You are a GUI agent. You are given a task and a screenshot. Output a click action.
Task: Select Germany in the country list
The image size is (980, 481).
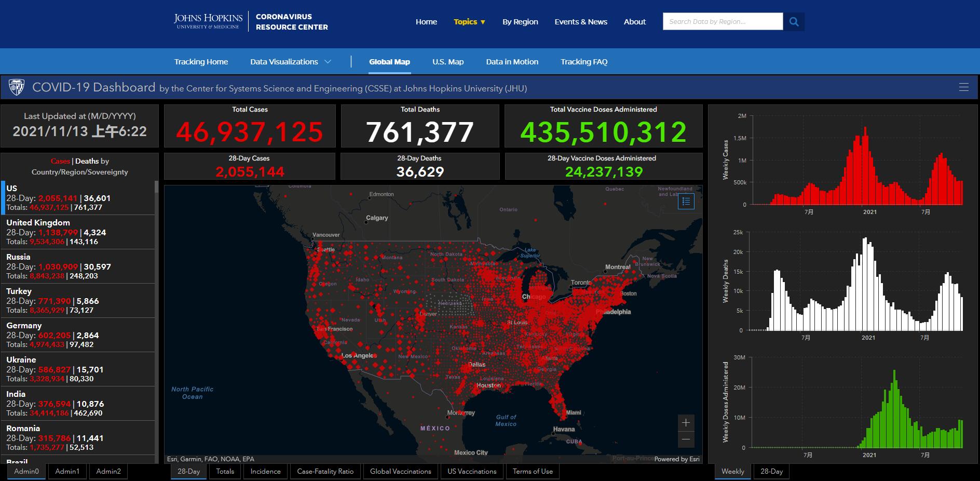78,335
